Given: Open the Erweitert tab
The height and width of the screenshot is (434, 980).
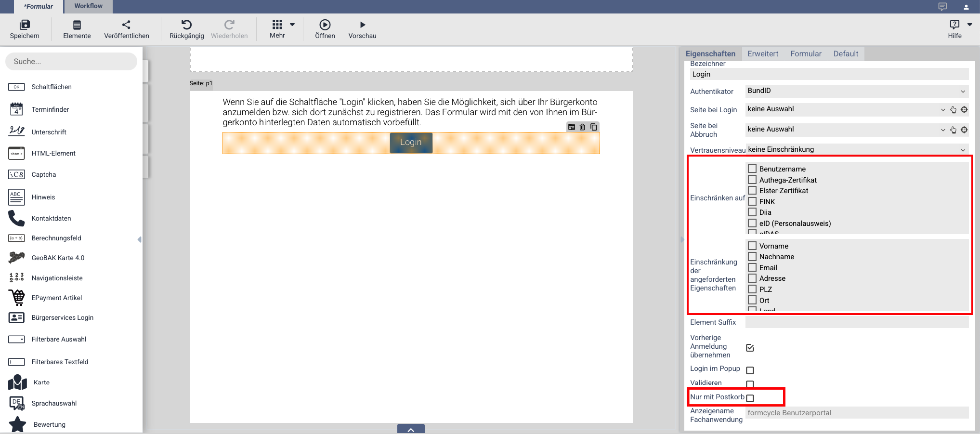Looking at the screenshot, I should [x=763, y=54].
